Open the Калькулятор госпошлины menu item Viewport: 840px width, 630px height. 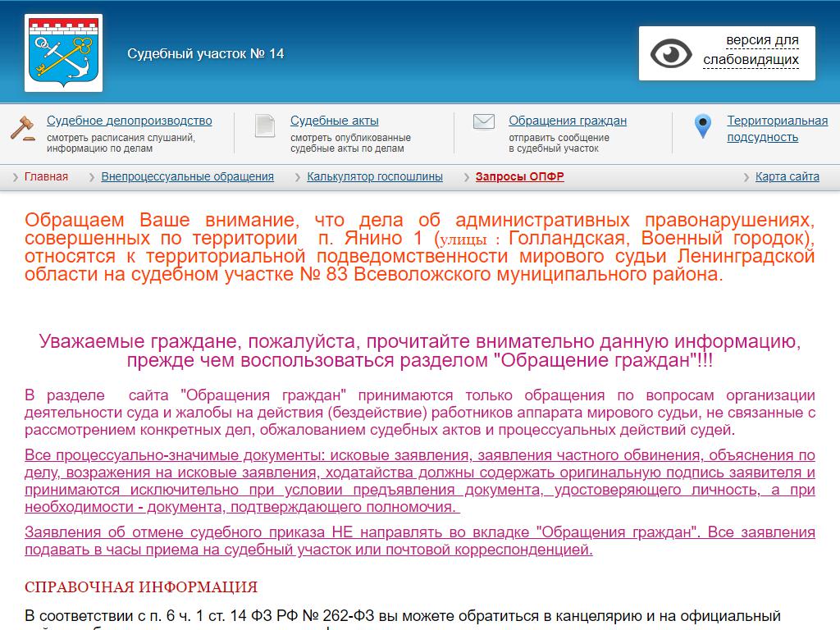(x=375, y=176)
